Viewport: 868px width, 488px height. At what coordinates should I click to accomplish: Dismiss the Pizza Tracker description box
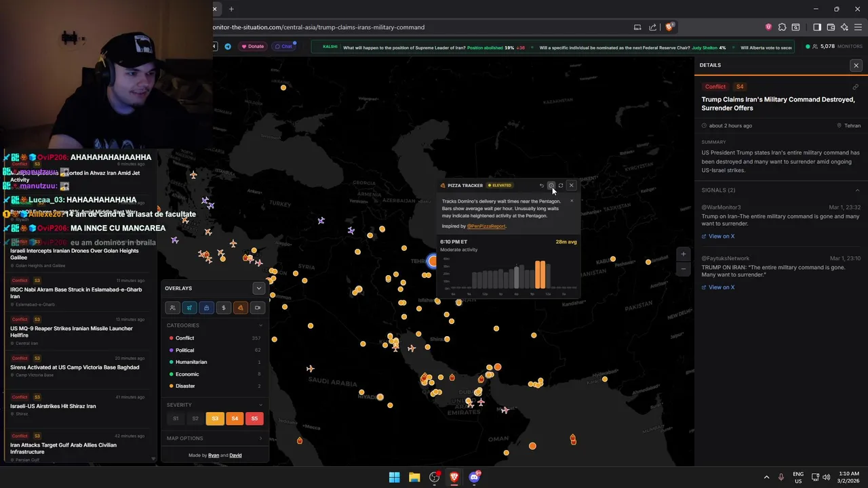(572, 201)
